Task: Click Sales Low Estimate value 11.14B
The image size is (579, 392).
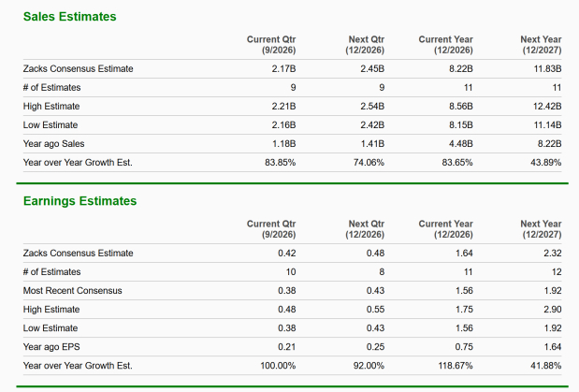Action: pyautogui.click(x=547, y=125)
